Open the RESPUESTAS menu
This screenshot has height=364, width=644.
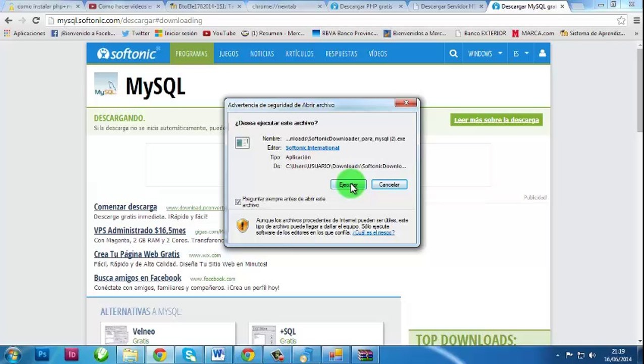tap(341, 54)
